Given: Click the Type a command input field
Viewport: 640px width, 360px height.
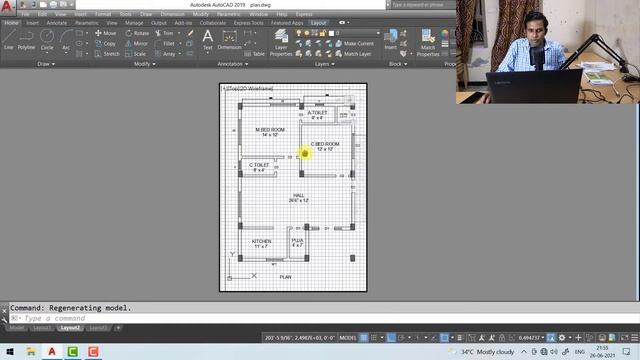Looking at the screenshot, I should (x=324, y=318).
